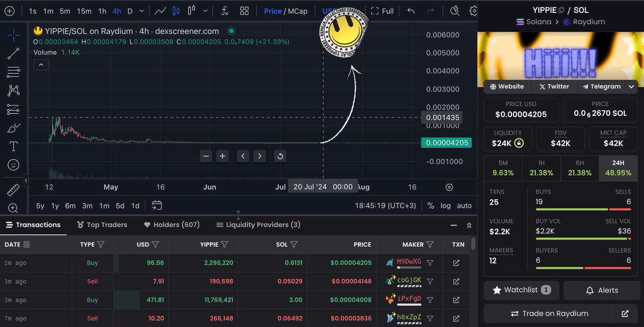
Task: Zoom out the chart with minus button
Action: (x=206, y=156)
